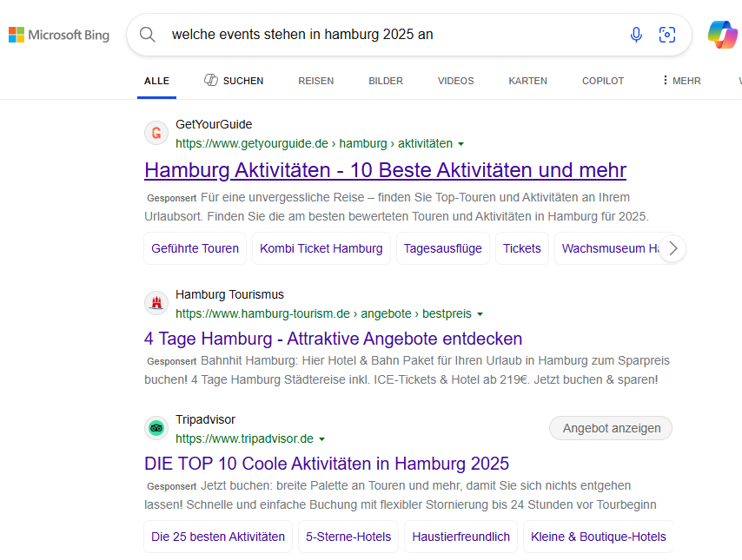The height and width of the screenshot is (560, 742).
Task: Click the Tripadvisor owl favicon
Action: [x=156, y=428]
